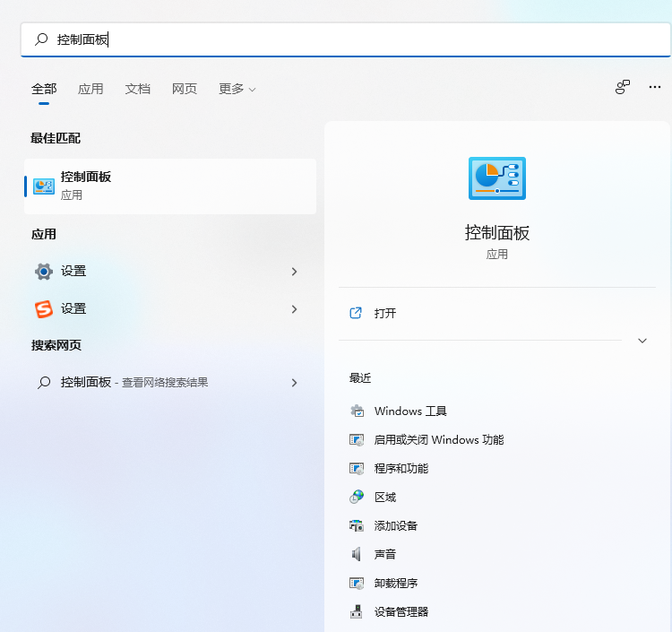Click the large 控制面板 preview icon
The image size is (672, 632).
[497, 178]
